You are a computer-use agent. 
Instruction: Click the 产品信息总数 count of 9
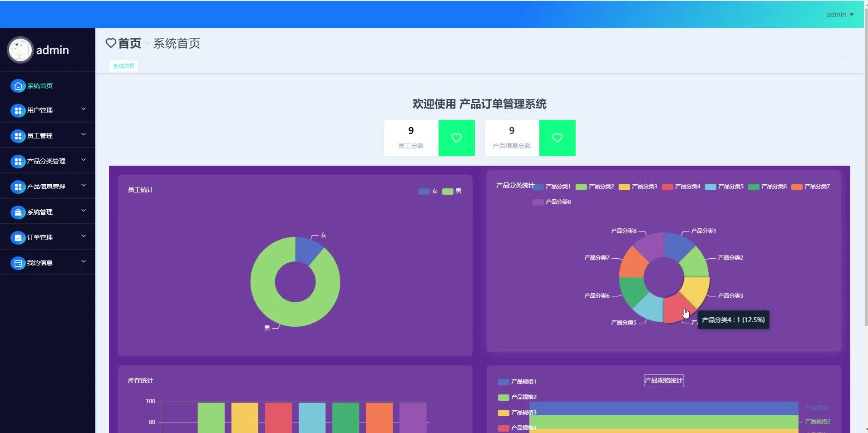pos(512,131)
